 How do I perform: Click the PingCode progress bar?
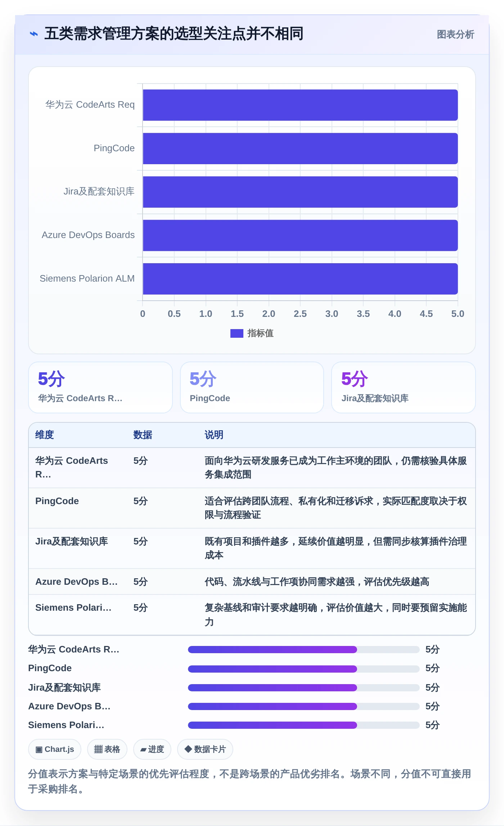303,669
